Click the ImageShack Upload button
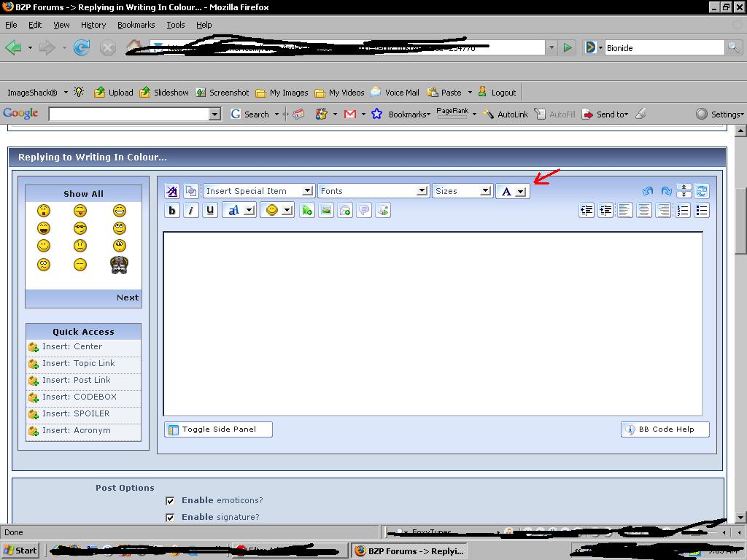The width and height of the screenshot is (747, 560). [113, 93]
